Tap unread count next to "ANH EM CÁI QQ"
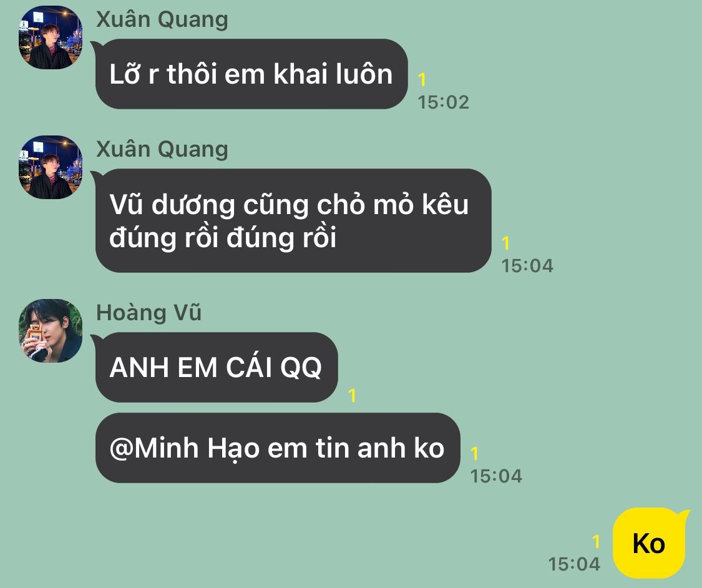Viewport: 702px width, 588px height. pyautogui.click(x=352, y=396)
